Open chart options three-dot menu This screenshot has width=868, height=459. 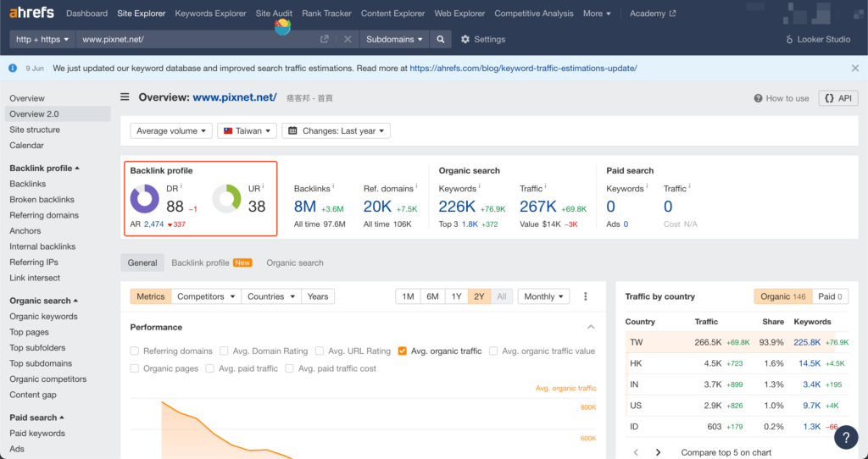click(585, 296)
